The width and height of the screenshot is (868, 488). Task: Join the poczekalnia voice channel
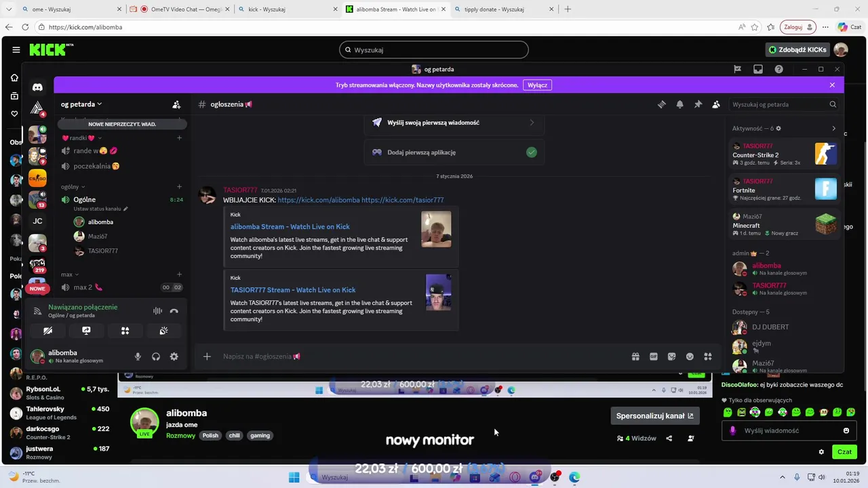[121, 166]
